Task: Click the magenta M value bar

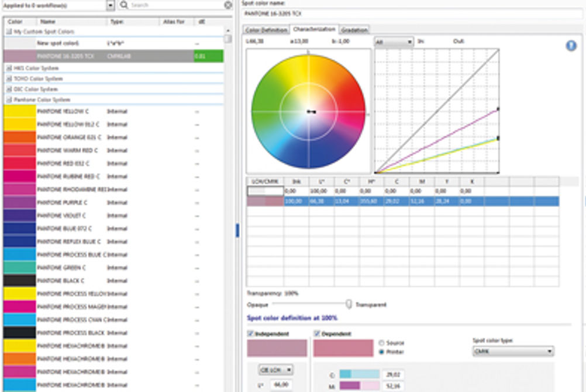Action: click(359, 386)
